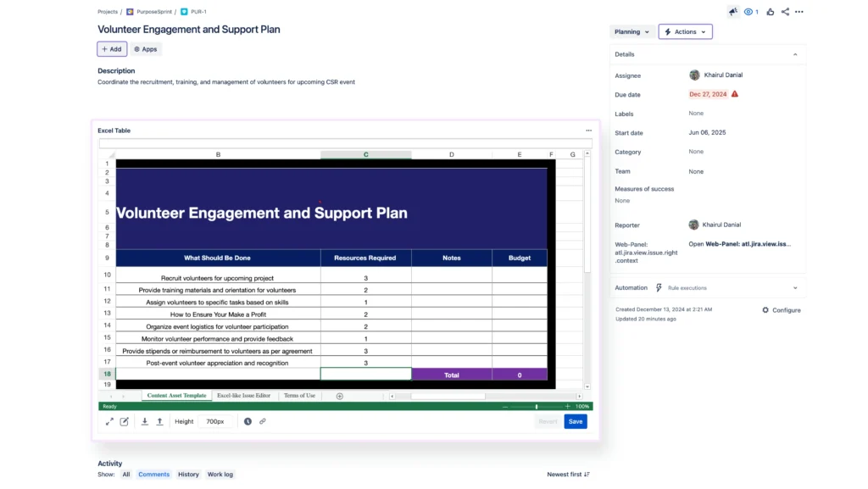Click the spreadsheet vertical scrollbar down arrow

587,386
